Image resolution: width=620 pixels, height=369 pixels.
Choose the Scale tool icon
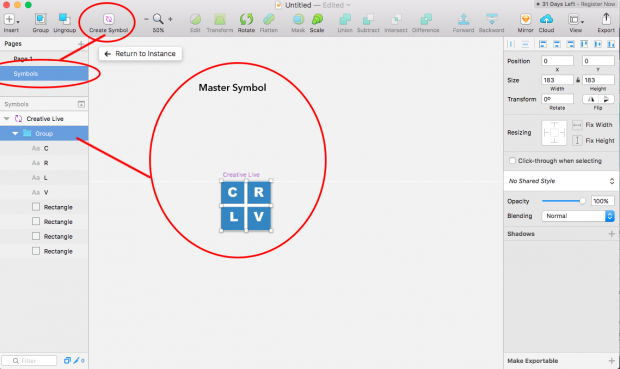[x=317, y=19]
